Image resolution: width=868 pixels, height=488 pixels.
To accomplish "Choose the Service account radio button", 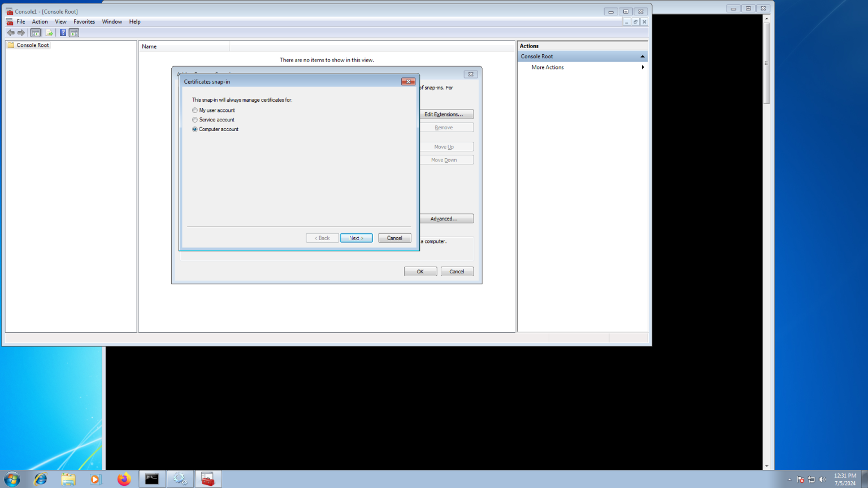I will point(195,120).
